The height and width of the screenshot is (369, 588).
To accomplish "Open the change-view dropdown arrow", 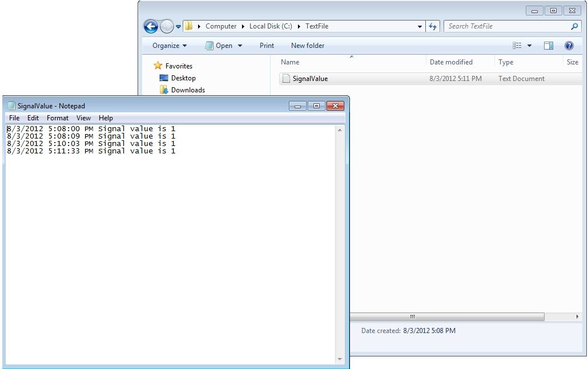I will click(x=529, y=45).
